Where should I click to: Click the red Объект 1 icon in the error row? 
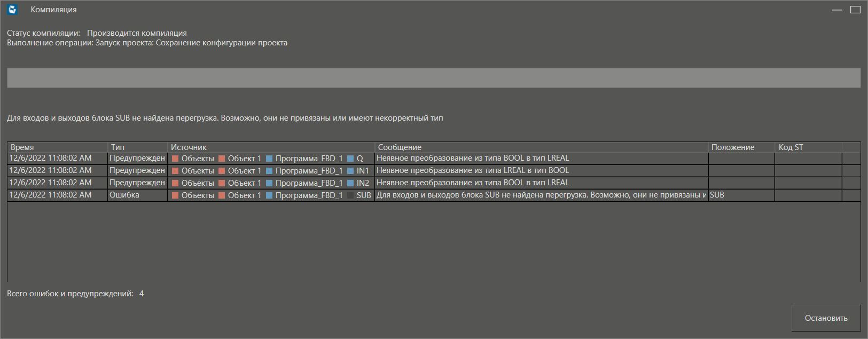point(222,195)
